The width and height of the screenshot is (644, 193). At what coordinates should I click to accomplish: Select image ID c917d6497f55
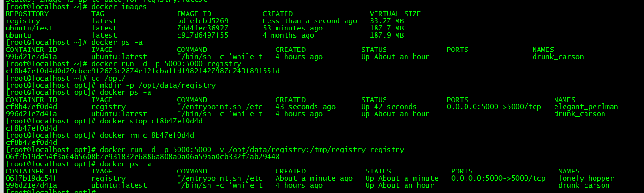coord(202,35)
